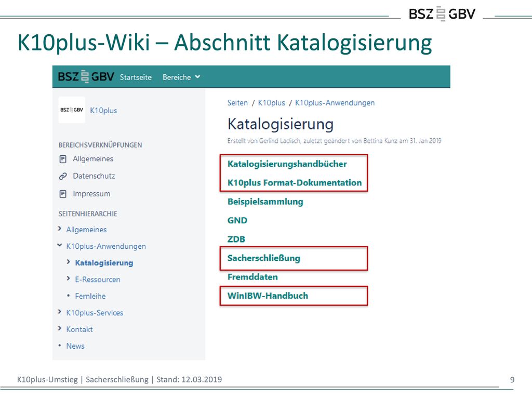
Task: Open the ZDB link
Action: [236, 239]
